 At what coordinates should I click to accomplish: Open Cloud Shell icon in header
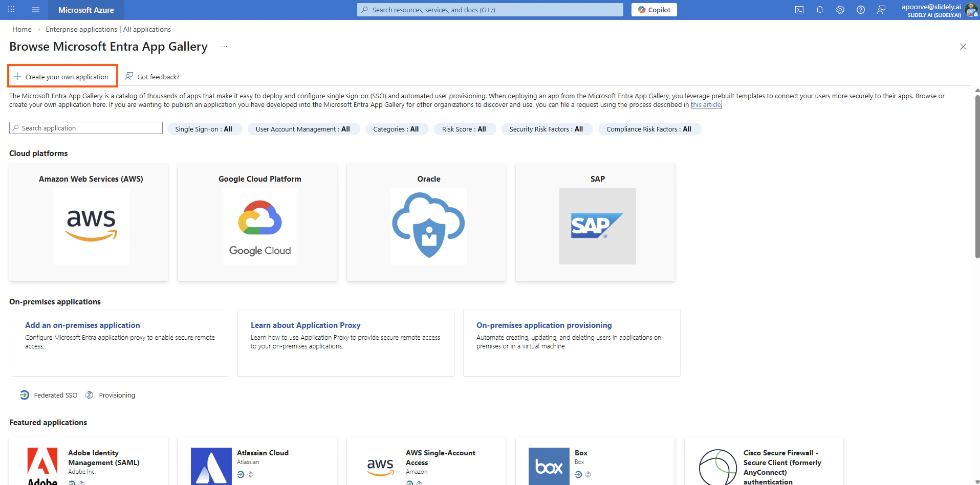pos(799,10)
